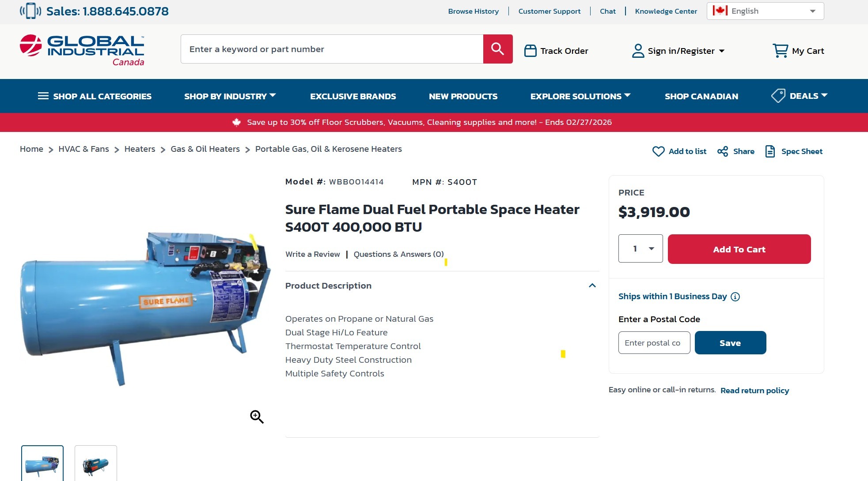Click the postal code input field
This screenshot has width=868, height=481.
pos(654,343)
